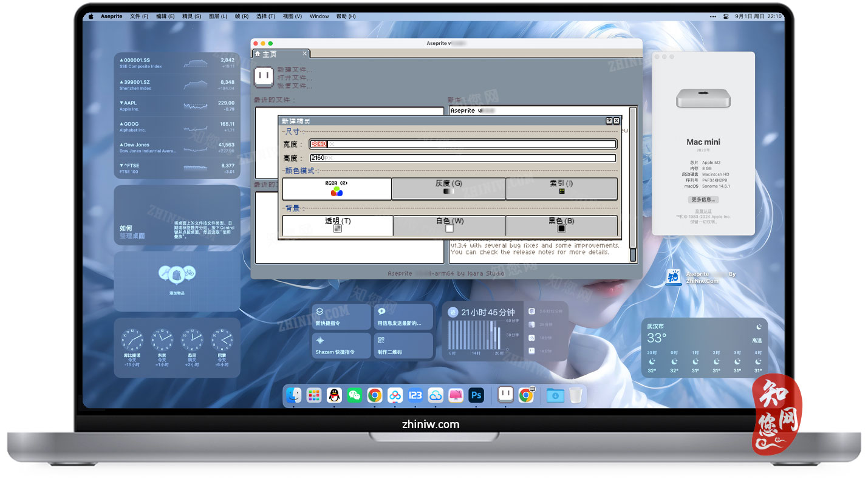Open CleanMyMac pink monitor icon in the Dock
The width and height of the screenshot is (868, 484).
[x=456, y=395]
